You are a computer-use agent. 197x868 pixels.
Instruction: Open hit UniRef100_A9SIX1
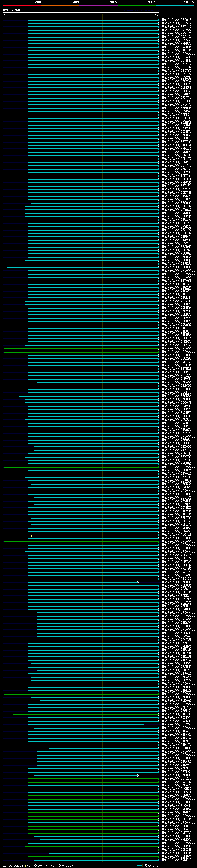(176, 33)
